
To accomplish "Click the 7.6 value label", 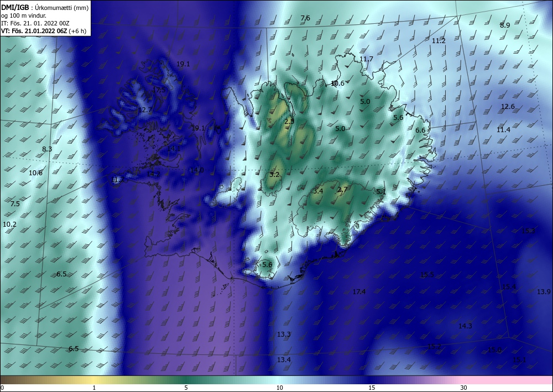I will pyautogui.click(x=305, y=18).
